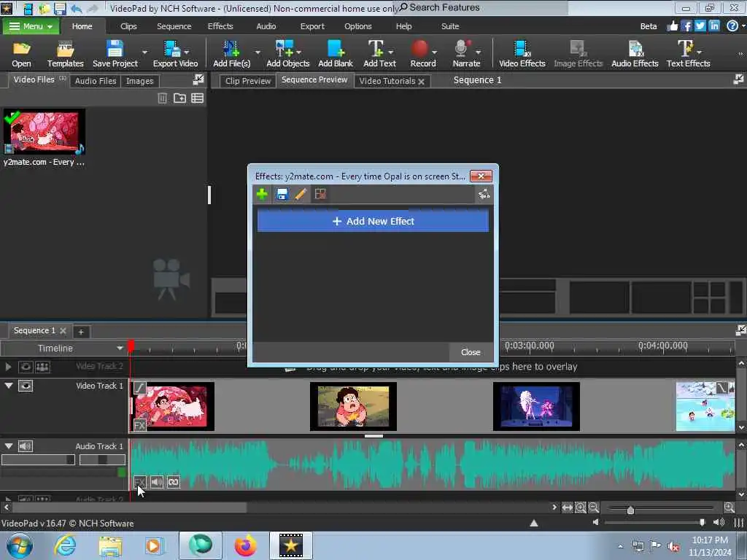Screen dimensions: 747x560
Task: Click the new folder icon in the bin
Action: point(179,98)
